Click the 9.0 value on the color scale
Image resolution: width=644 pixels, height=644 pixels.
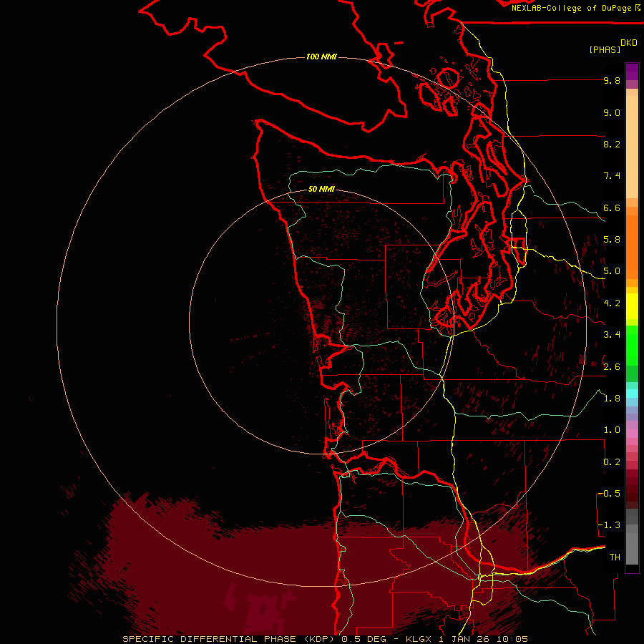click(x=612, y=112)
